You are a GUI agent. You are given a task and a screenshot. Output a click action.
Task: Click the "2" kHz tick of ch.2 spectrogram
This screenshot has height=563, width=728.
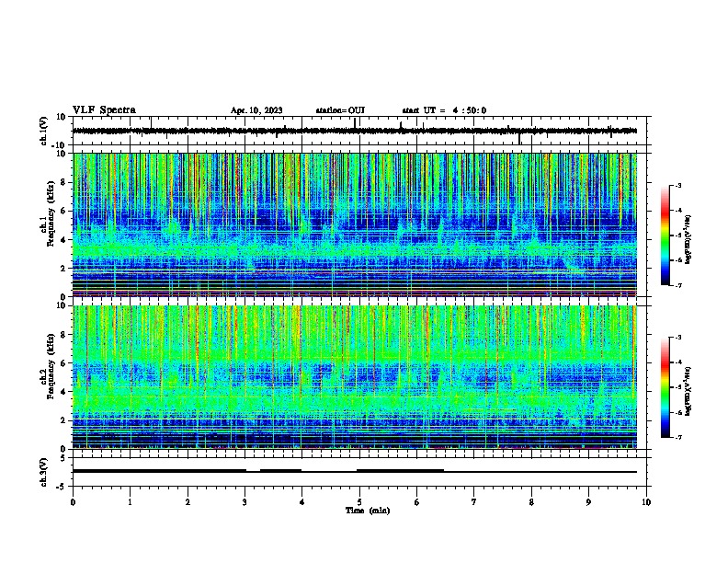[63, 420]
